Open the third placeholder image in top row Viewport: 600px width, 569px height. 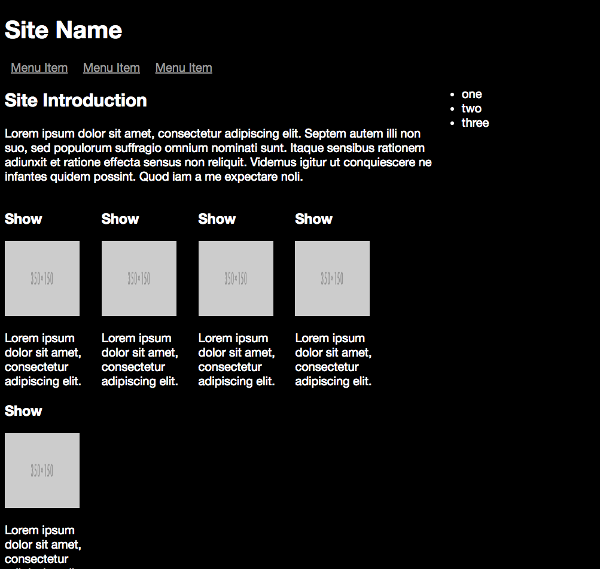tap(236, 278)
